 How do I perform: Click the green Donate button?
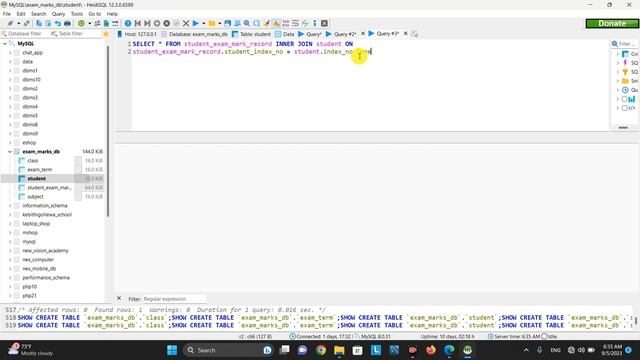pos(612,24)
